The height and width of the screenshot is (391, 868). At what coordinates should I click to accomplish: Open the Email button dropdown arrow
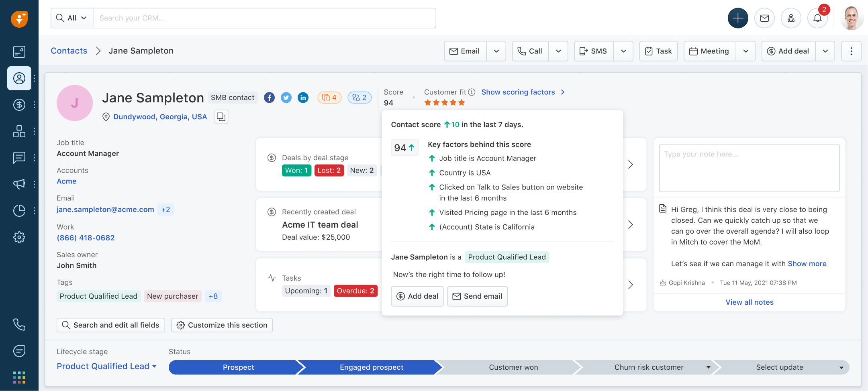click(496, 51)
